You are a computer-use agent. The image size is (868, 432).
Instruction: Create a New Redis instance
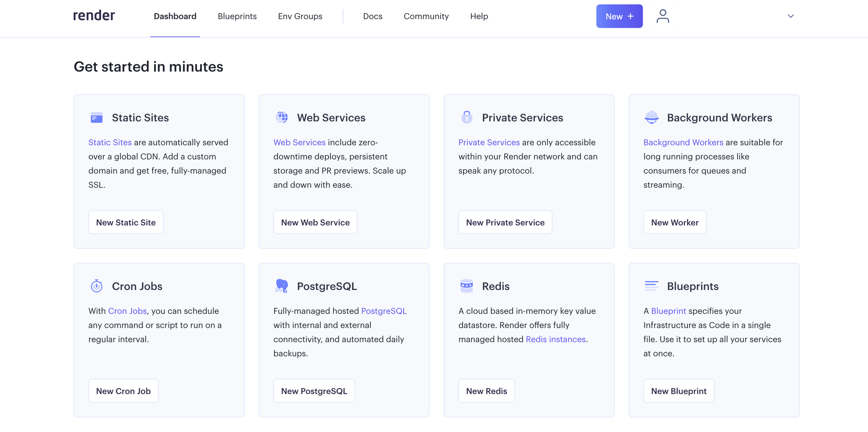(487, 391)
